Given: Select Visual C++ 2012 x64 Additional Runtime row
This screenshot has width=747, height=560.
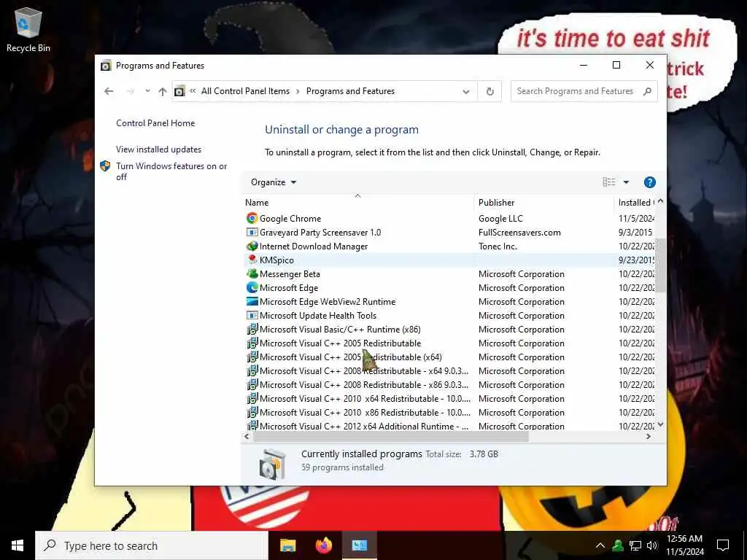Looking at the screenshot, I should pyautogui.click(x=449, y=426).
